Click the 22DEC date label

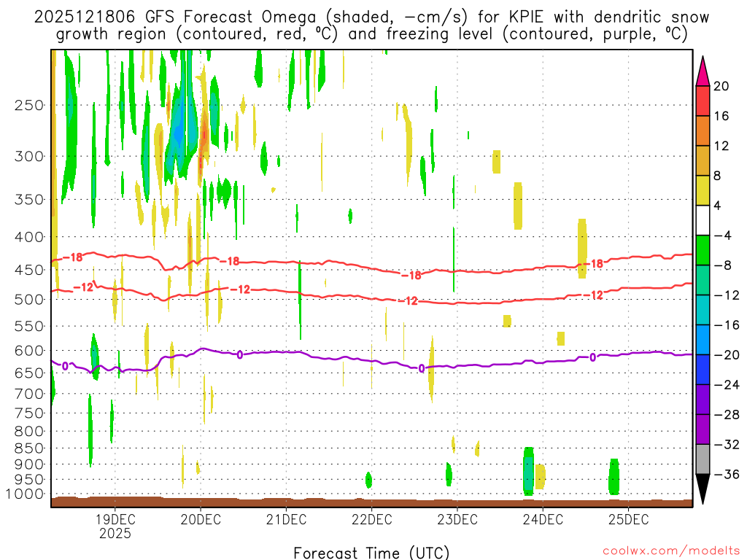tap(371, 519)
